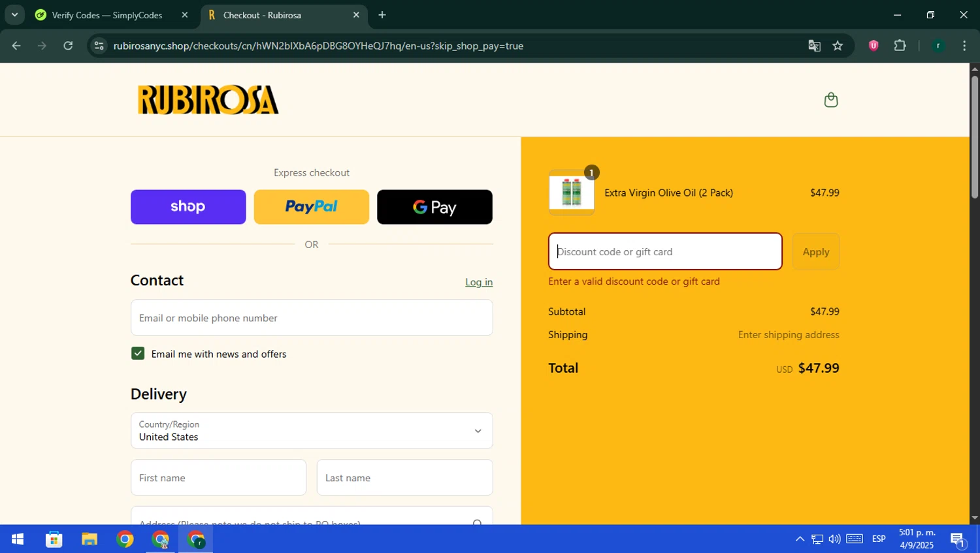Image resolution: width=980 pixels, height=553 pixels.
Task: Open a new browser tab
Action: coord(382,15)
